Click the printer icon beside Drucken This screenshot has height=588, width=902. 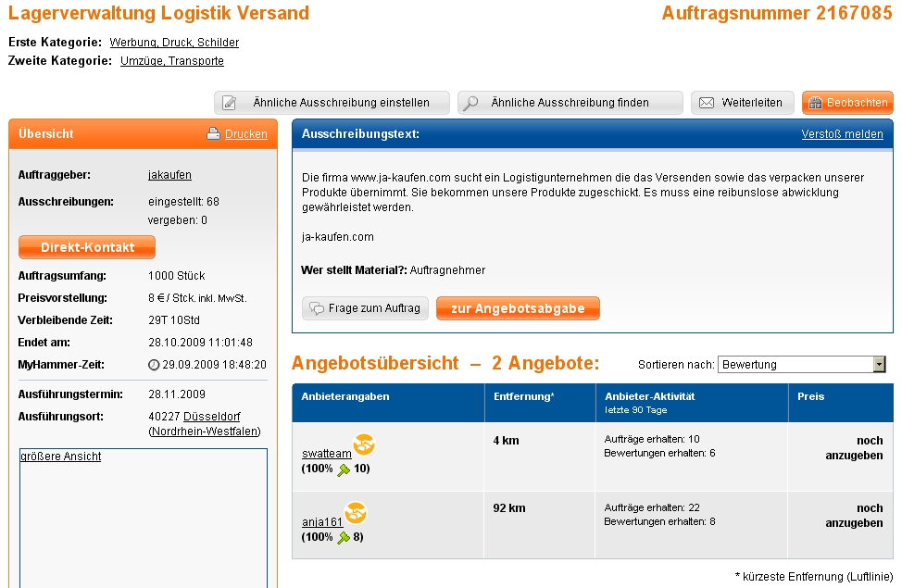pos(213,134)
